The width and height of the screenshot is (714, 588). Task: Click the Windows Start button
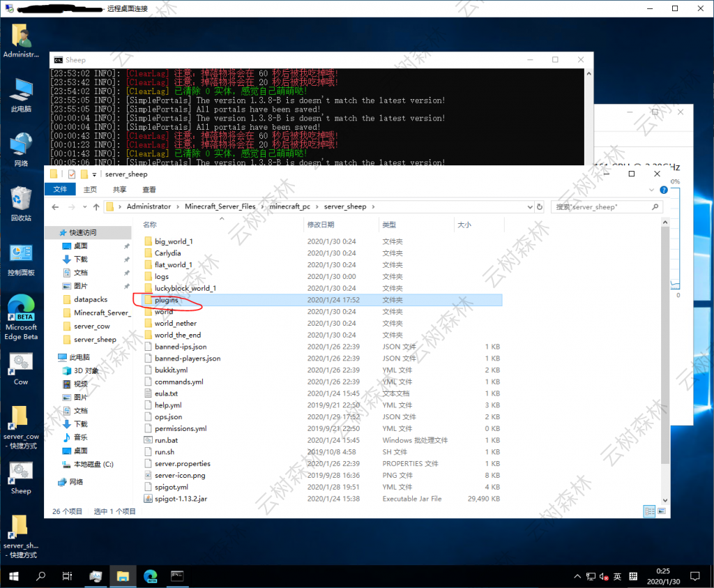tap(14, 577)
